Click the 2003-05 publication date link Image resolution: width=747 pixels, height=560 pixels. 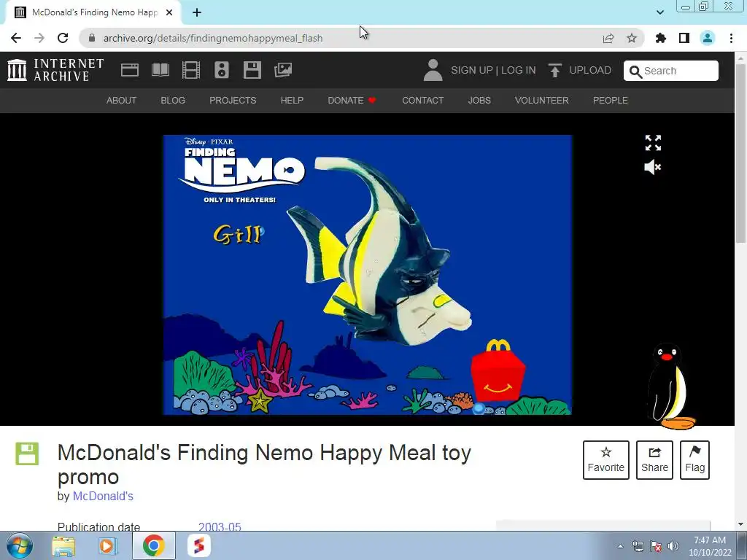coord(220,526)
